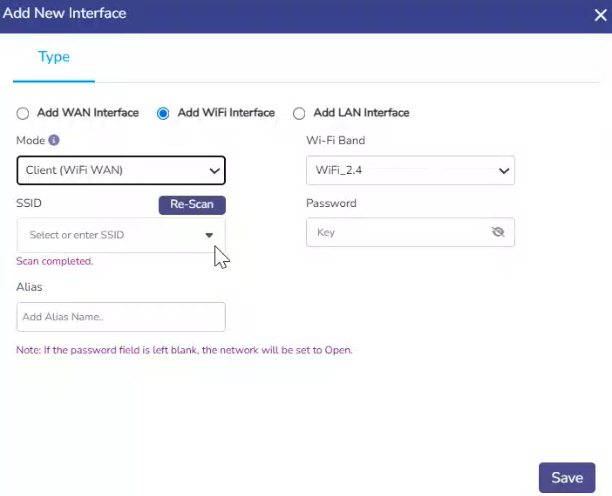This screenshot has height=496, width=612.
Task: Click the info icon beside Mode
Action: 54,141
